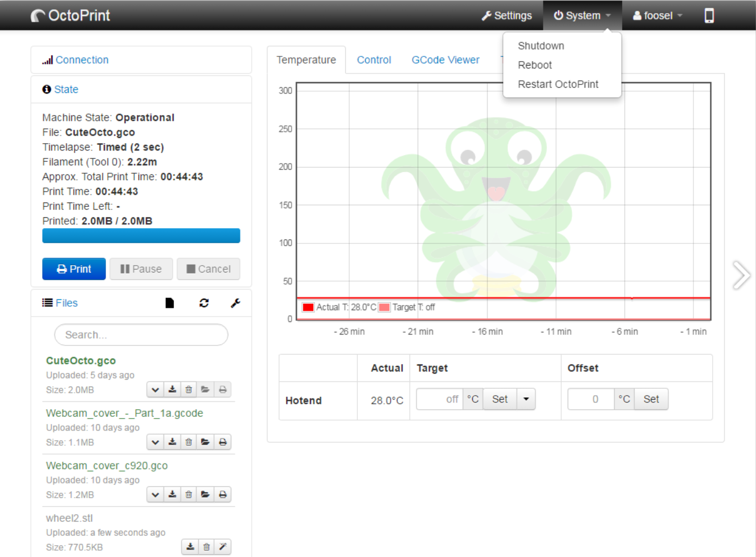756x557 pixels.
Task: Load and print Webcam_cover_c920.gco via printer icon
Action: point(223,494)
